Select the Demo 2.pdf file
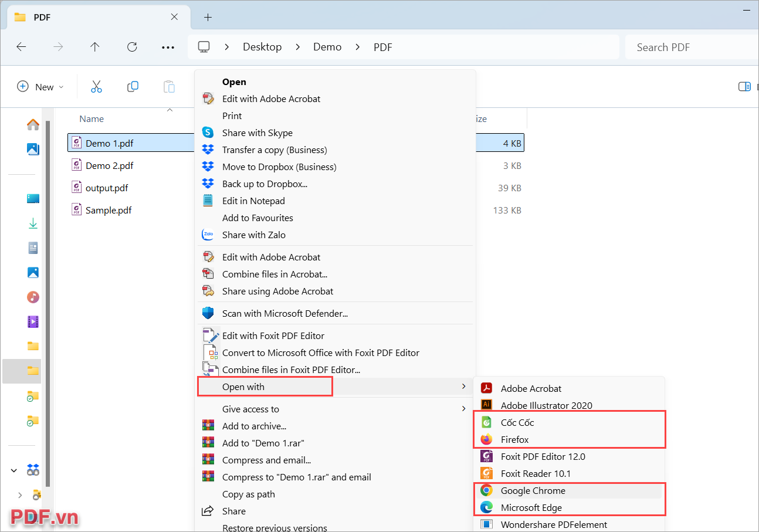The image size is (759, 532). pos(110,165)
